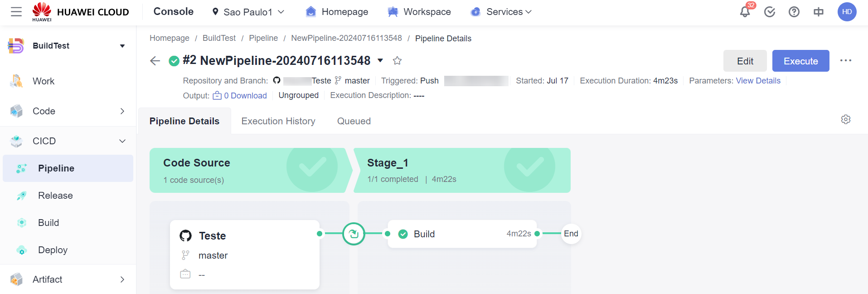Favorite the pipeline with star icon

pyautogui.click(x=397, y=61)
